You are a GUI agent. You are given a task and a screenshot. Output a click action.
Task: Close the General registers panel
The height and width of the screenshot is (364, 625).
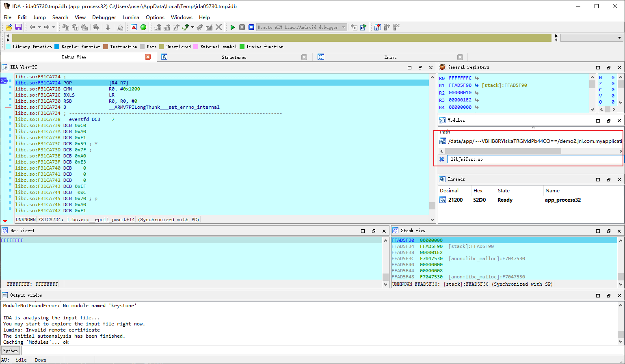pyautogui.click(x=619, y=67)
